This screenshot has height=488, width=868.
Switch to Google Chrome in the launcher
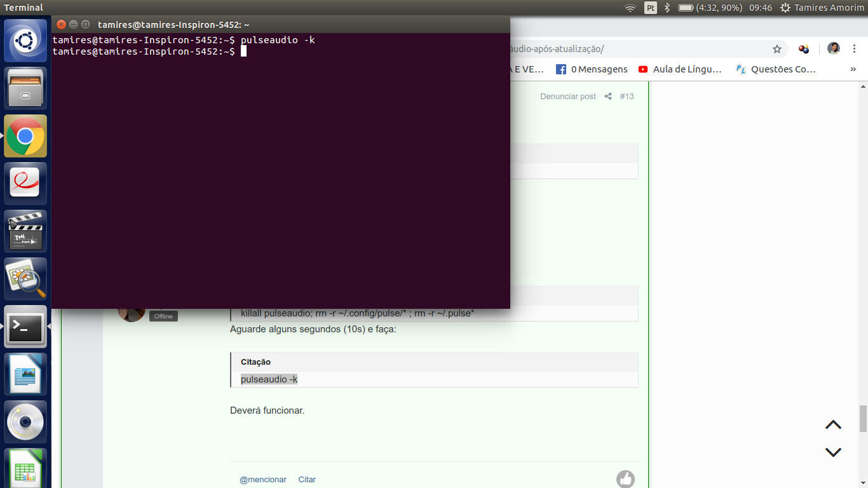[25, 136]
